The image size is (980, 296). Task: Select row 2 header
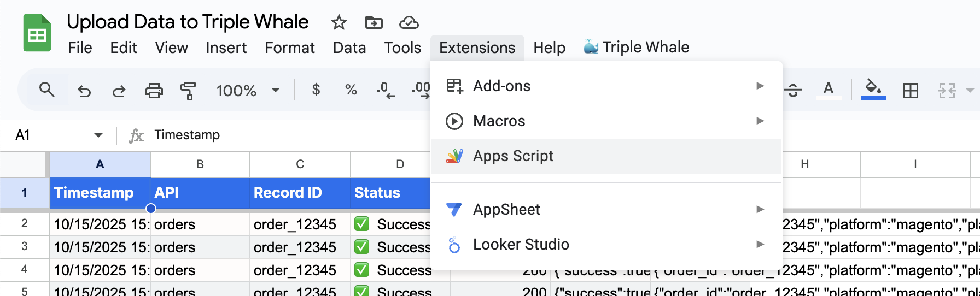click(x=25, y=224)
